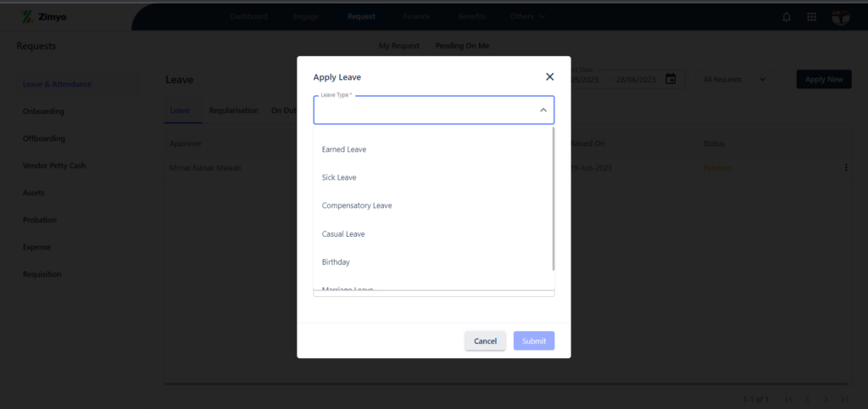Open the user profile avatar

coord(840,17)
